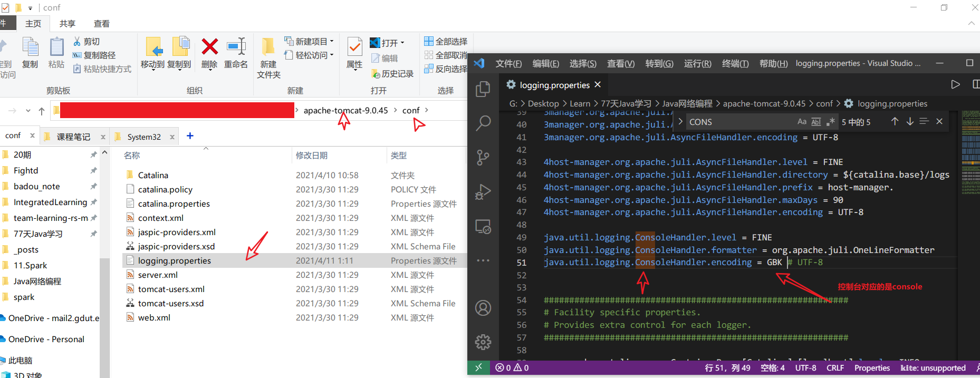The height and width of the screenshot is (378, 980).
Task: Click the Paste icon in ribbon
Action: coord(56,54)
